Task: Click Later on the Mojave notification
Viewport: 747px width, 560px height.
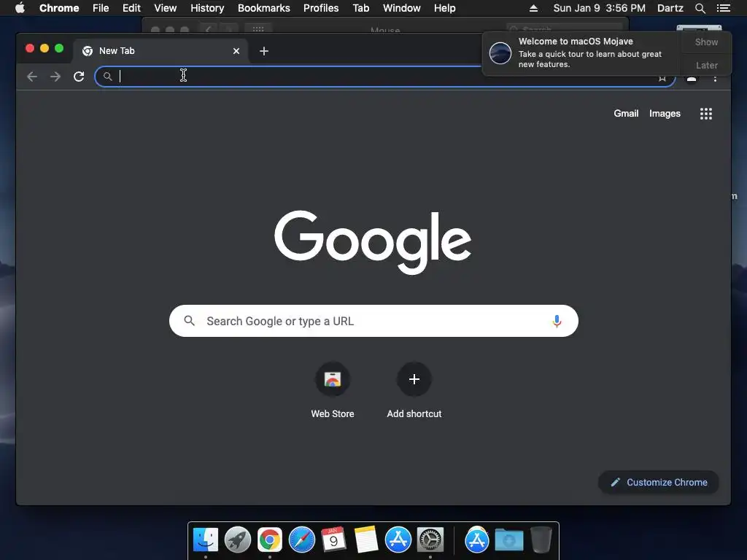Action: (706, 65)
